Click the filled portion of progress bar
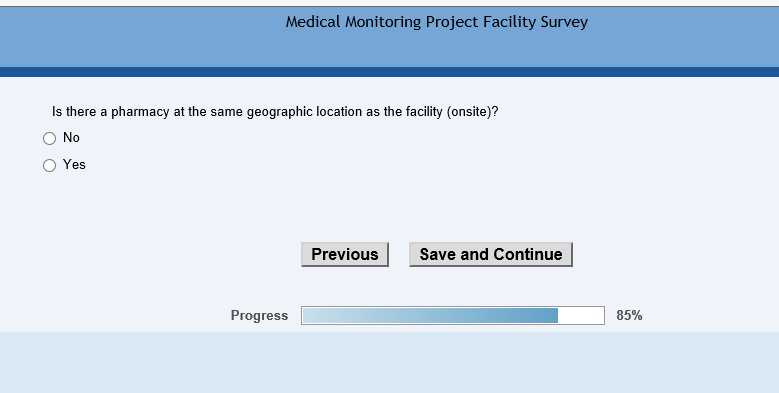Viewport: 779px width, 393px height. tap(430, 315)
